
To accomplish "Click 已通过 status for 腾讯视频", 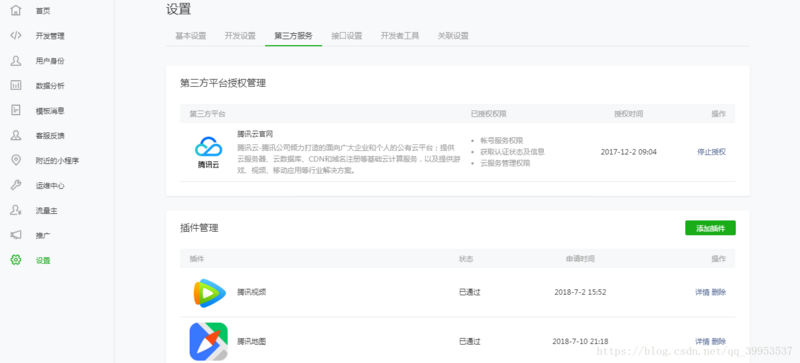I will tap(469, 292).
